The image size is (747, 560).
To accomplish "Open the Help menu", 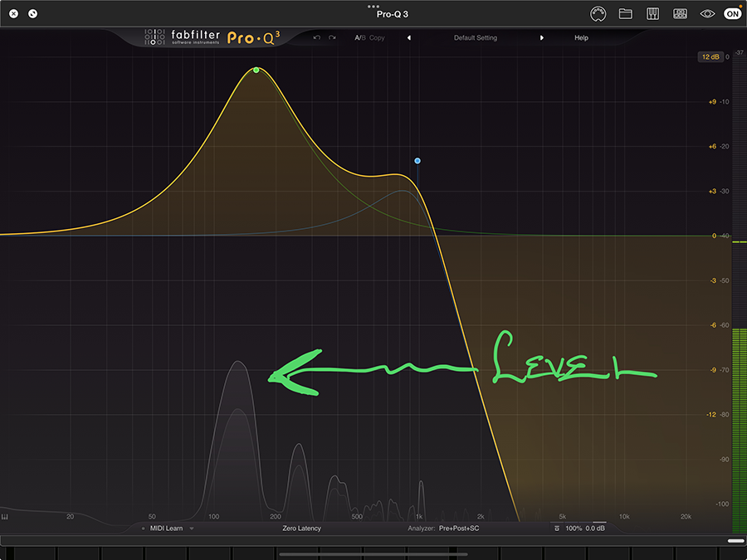I will (x=581, y=37).
